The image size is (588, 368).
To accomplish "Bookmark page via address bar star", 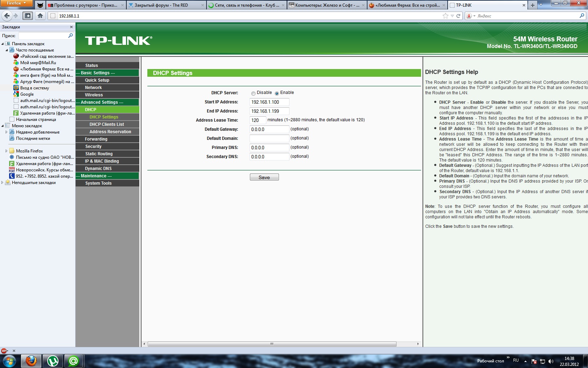I will coord(445,16).
